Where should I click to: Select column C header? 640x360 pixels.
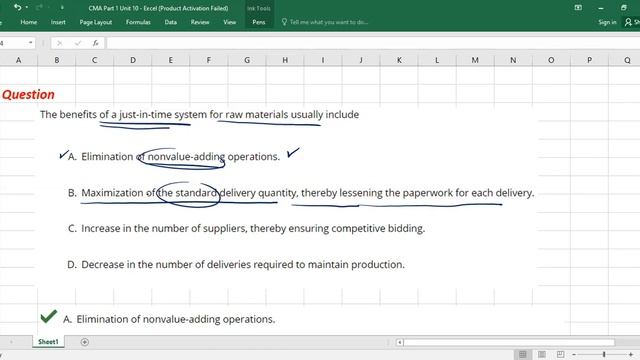click(x=94, y=60)
